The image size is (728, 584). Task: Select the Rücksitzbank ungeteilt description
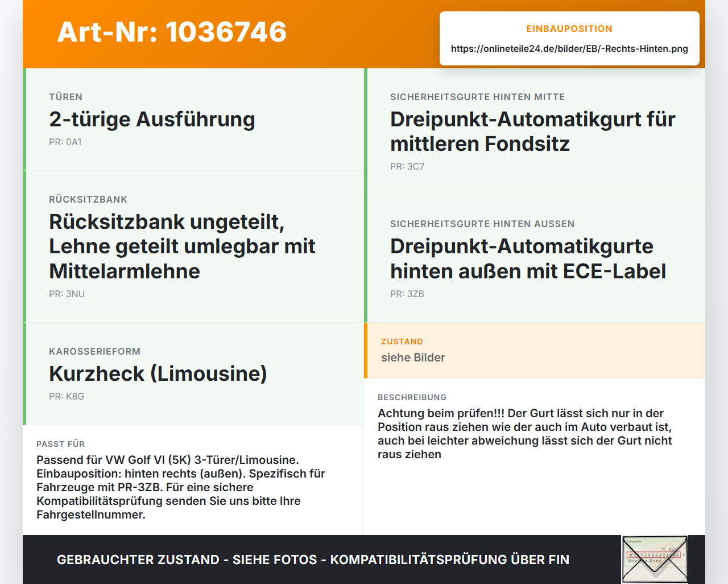182,246
